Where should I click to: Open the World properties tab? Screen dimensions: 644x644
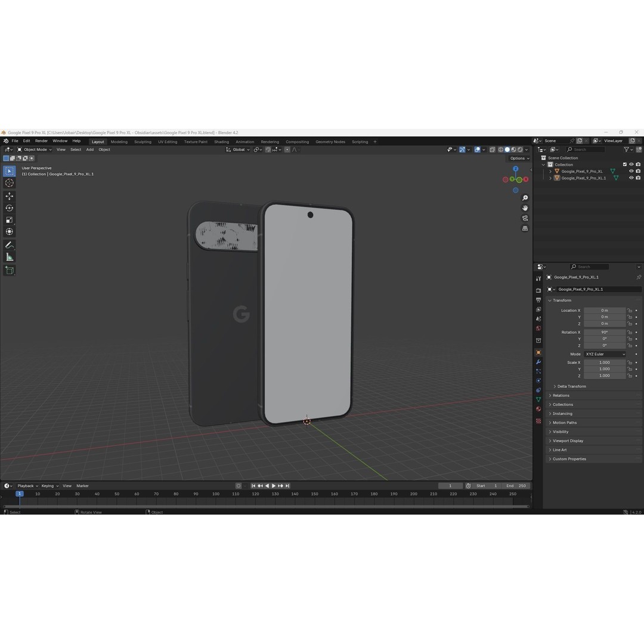click(538, 328)
